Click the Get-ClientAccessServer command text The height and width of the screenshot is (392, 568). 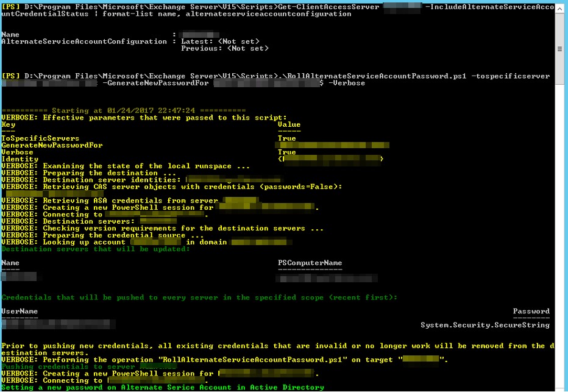[329, 7]
